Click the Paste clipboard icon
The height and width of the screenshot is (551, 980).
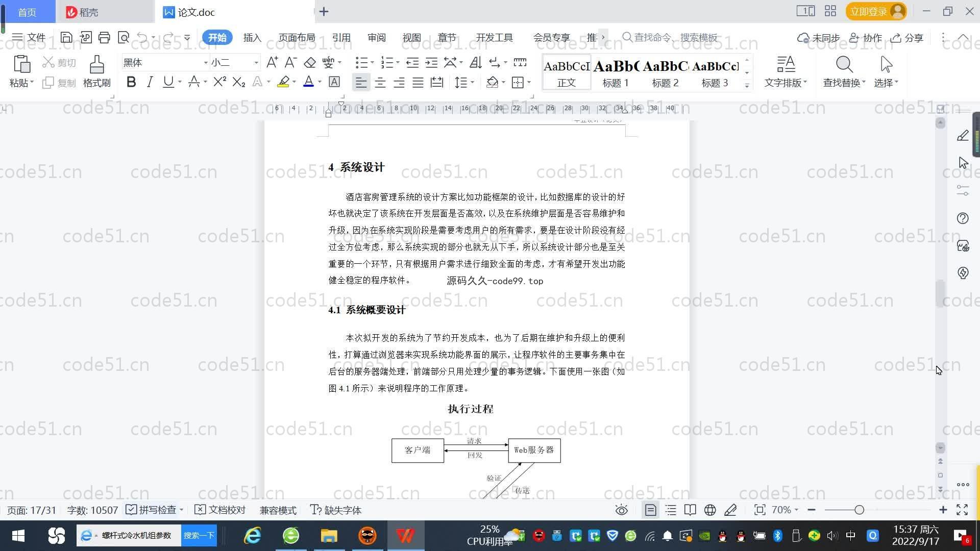21,65
